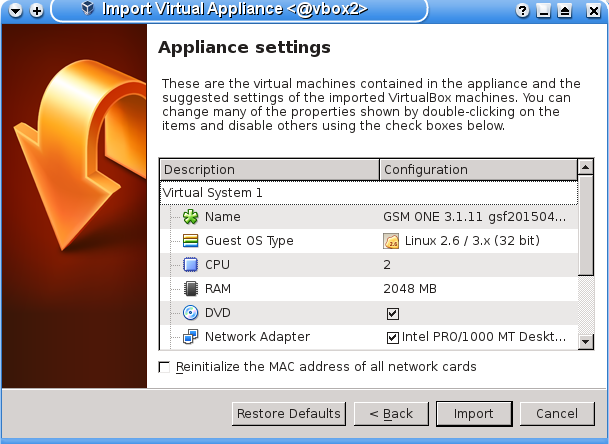Screen dimensions: 609x444
Task: Click the RAM memory chip icon
Action: point(190,289)
